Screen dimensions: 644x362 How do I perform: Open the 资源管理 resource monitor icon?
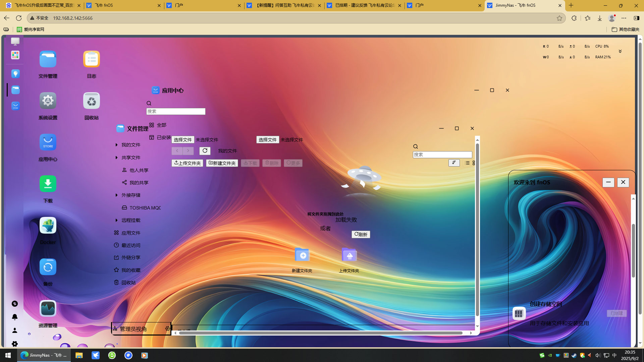pos(48,309)
